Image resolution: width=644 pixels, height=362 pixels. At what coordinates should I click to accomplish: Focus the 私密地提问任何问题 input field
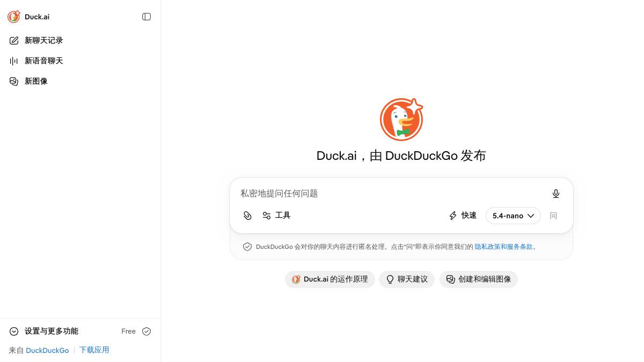pyautogui.click(x=392, y=194)
